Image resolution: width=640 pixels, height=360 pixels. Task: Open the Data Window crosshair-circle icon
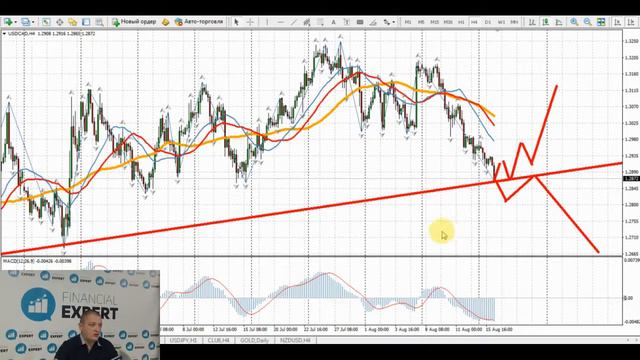(60, 22)
